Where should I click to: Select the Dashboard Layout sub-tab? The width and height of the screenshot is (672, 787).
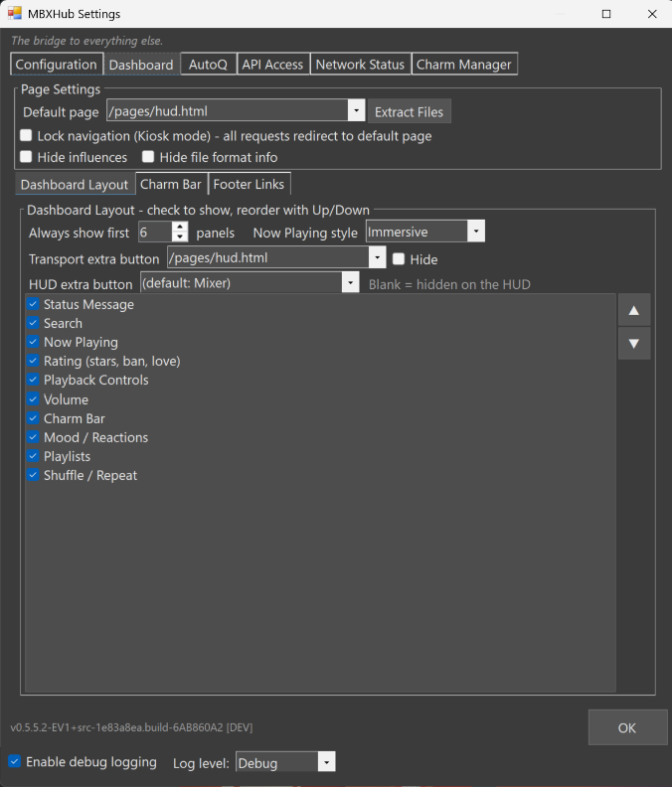[x=75, y=184]
